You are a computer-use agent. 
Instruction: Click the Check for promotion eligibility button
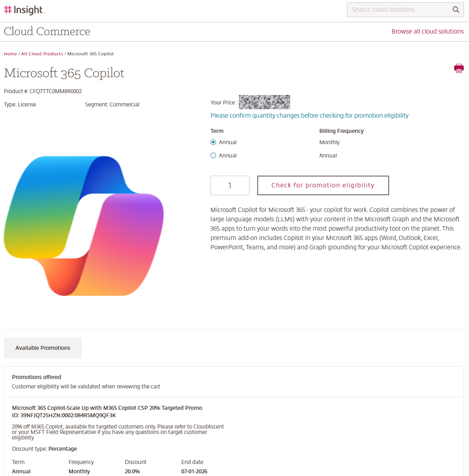click(x=323, y=185)
